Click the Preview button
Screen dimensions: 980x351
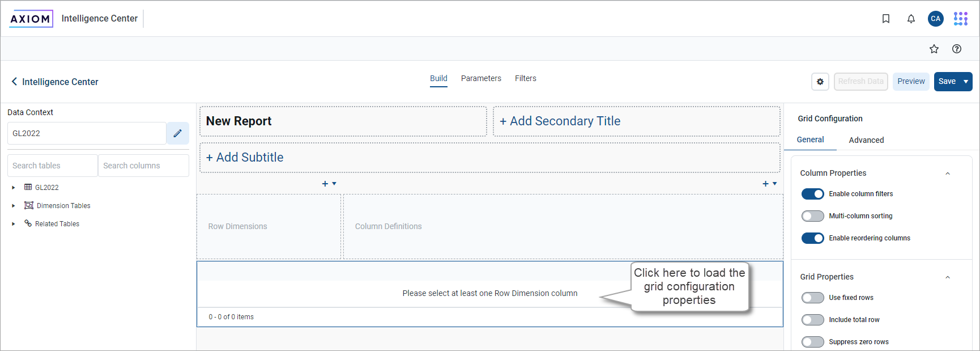click(x=911, y=82)
